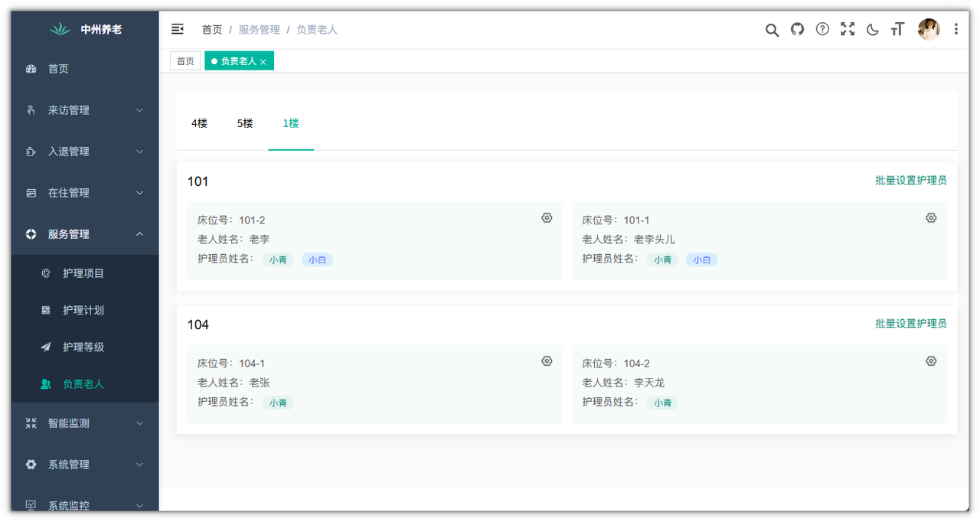980x522 pixels.
Task: Open the 首页 page tag tab
Action: pyautogui.click(x=185, y=61)
